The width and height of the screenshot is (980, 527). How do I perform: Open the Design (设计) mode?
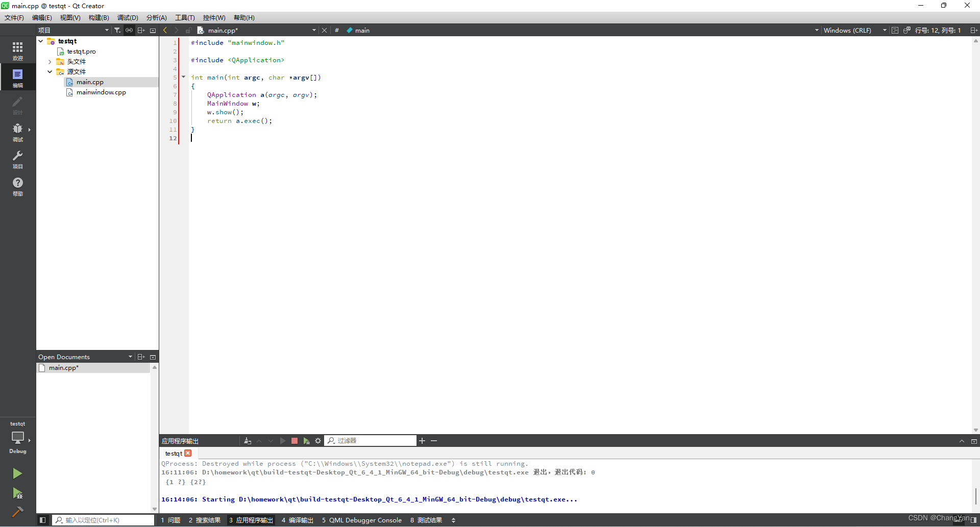pyautogui.click(x=18, y=105)
